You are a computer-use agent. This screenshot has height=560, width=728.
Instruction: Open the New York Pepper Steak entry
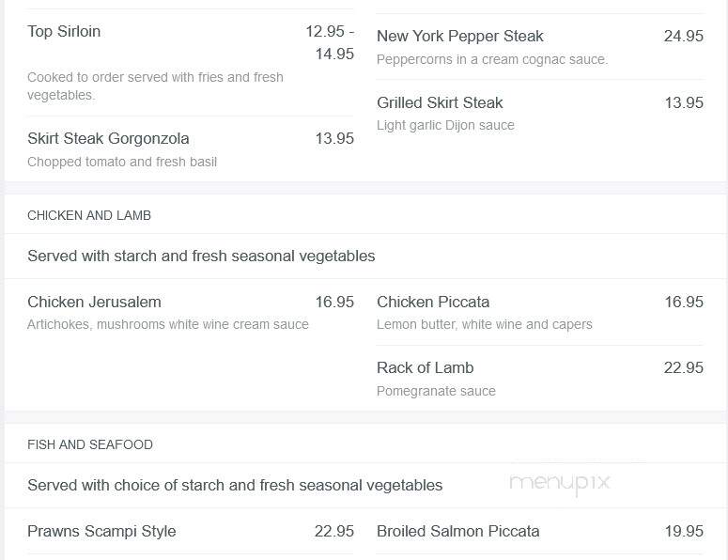460,37
